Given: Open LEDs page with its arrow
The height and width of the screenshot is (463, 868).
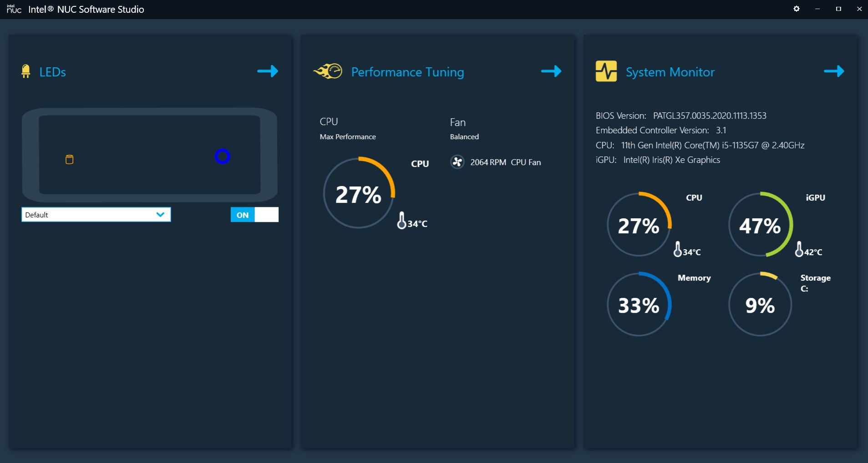Looking at the screenshot, I should point(268,71).
